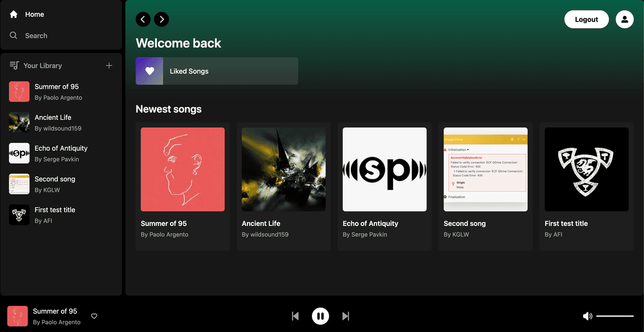Viewport: 644px width, 332px height.
Task: Go back with the left arrow button
Action: (x=143, y=19)
